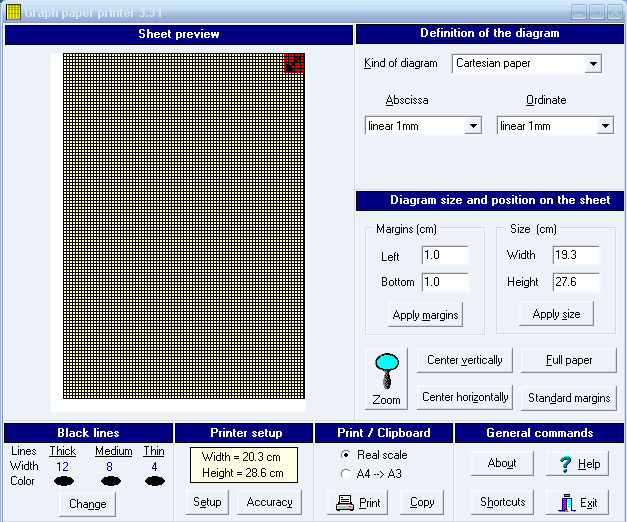Click the Print button with printer icon
This screenshot has height=522, width=627.
358,502
